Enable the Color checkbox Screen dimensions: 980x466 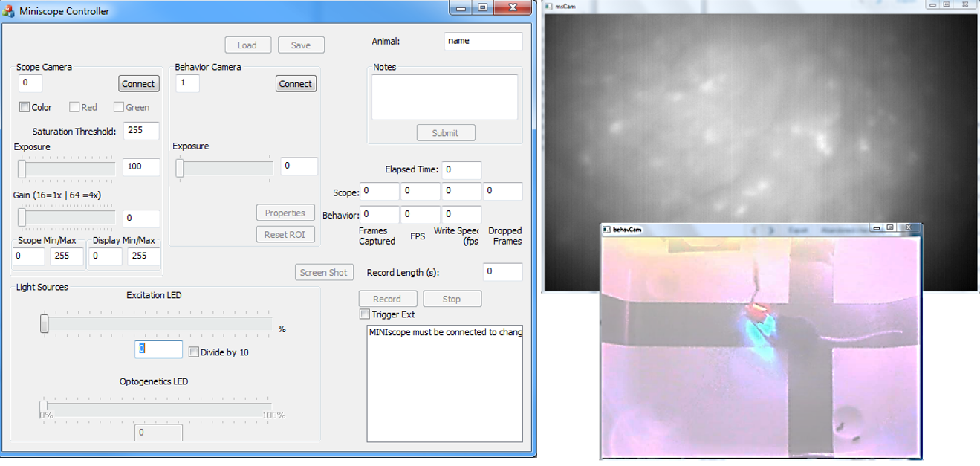click(25, 107)
